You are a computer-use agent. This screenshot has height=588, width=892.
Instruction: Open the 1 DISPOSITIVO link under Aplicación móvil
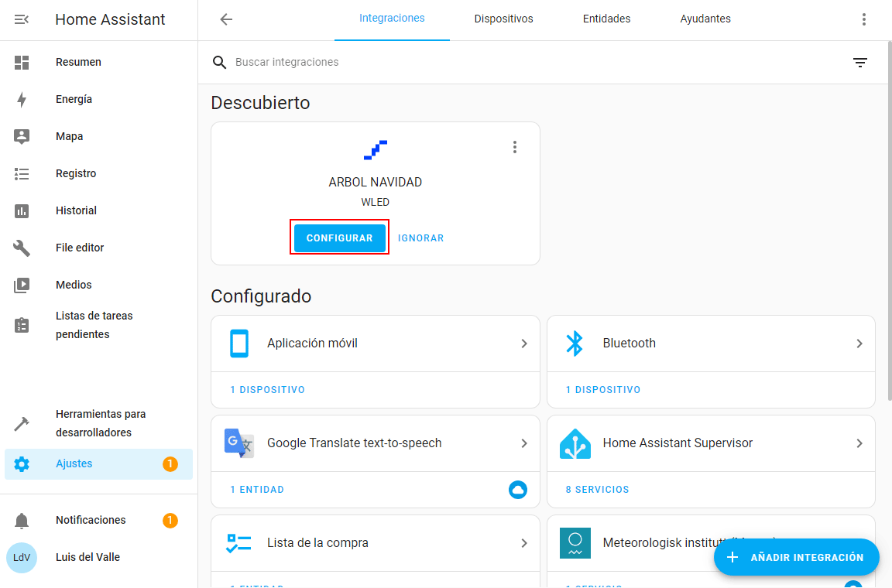267,389
